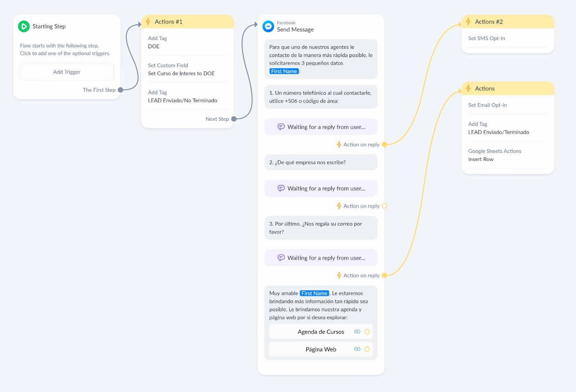Viewport: 576px width, 392px height.
Task: Click the link icon on Página Web button
Action: click(357, 349)
